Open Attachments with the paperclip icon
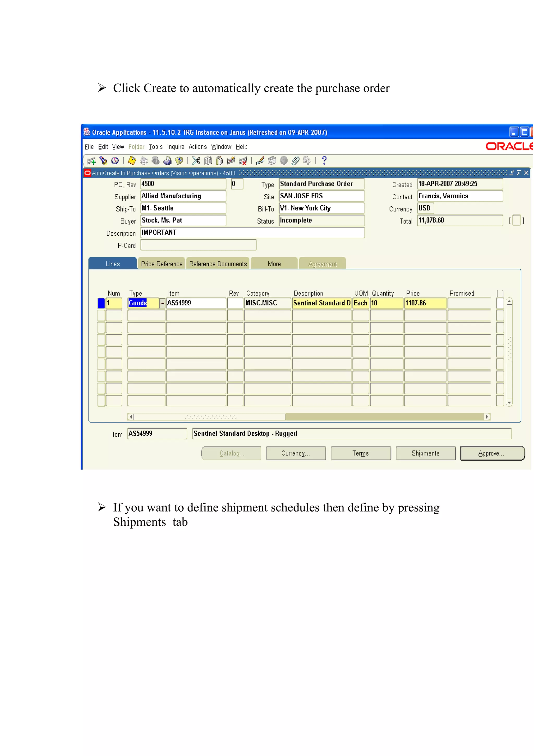 coord(295,161)
